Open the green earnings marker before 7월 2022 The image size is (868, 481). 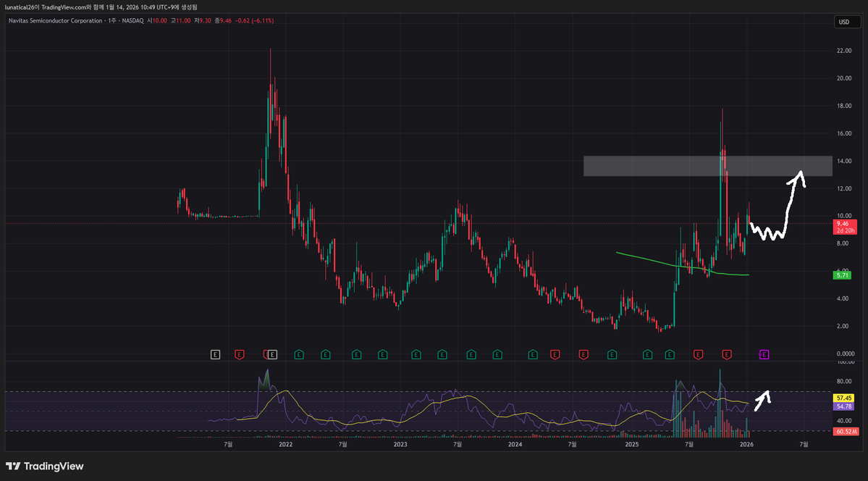tap(326, 355)
